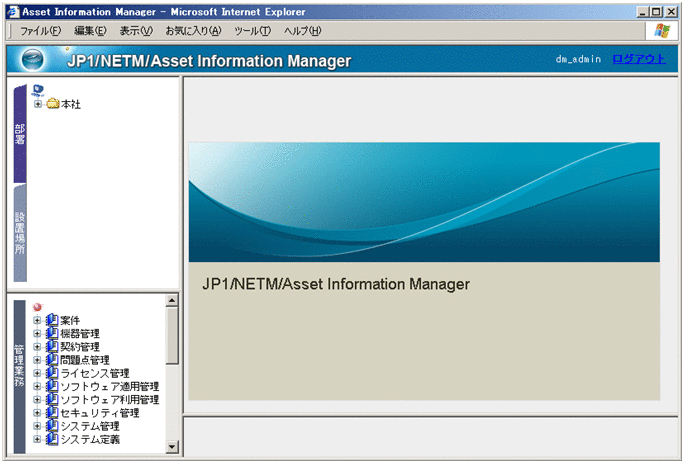
Task: Click the red ball root icon in job tree
Action: coord(38,307)
